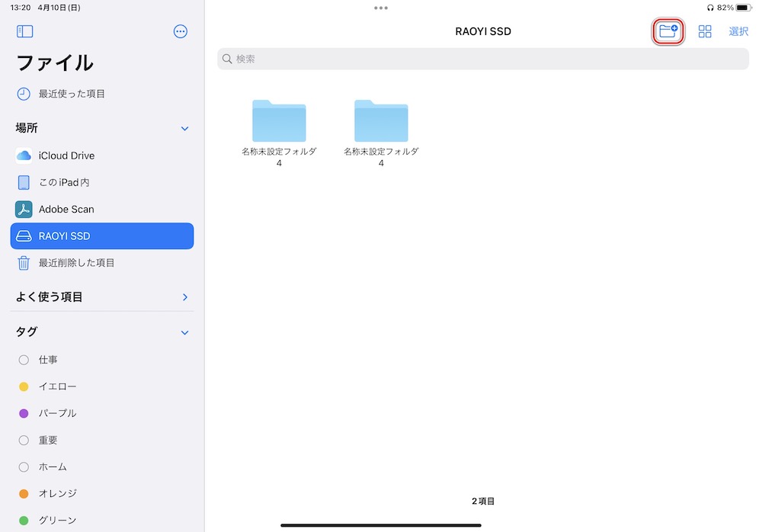Focus the 検索 search field
This screenshot has height=532, width=762.
click(482, 59)
